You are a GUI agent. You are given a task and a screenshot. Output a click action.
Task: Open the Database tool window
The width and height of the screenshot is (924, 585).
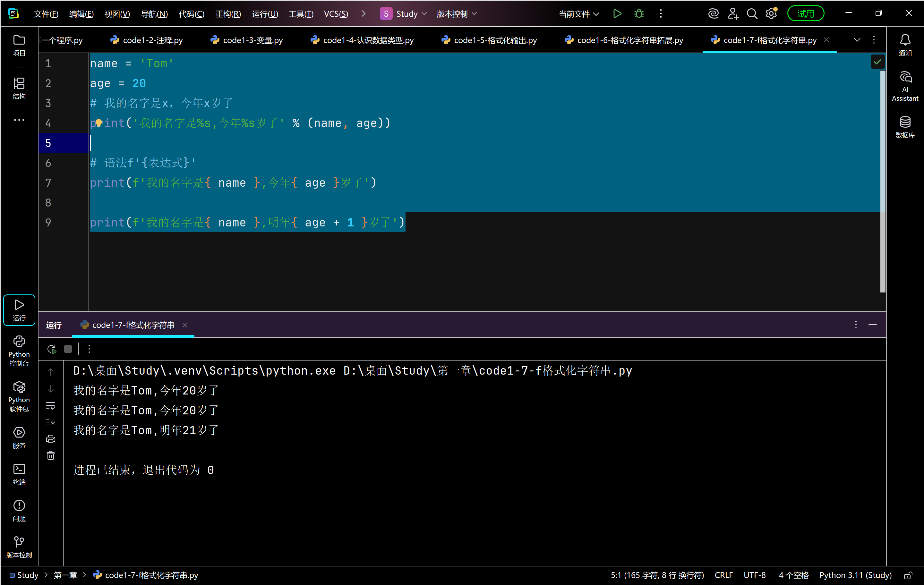click(x=905, y=127)
